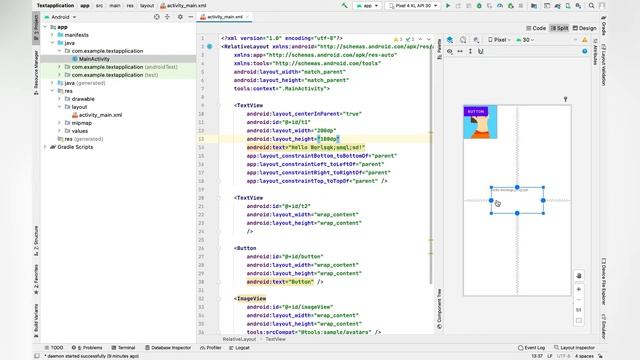Open the Pixel device preview dropdown

click(x=499, y=40)
